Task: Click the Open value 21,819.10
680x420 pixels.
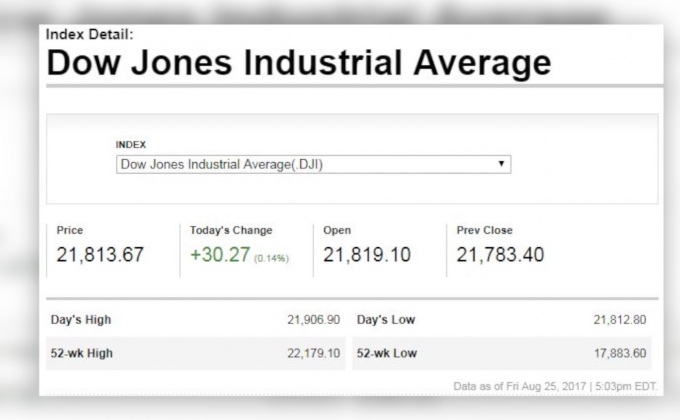Action: (367, 256)
